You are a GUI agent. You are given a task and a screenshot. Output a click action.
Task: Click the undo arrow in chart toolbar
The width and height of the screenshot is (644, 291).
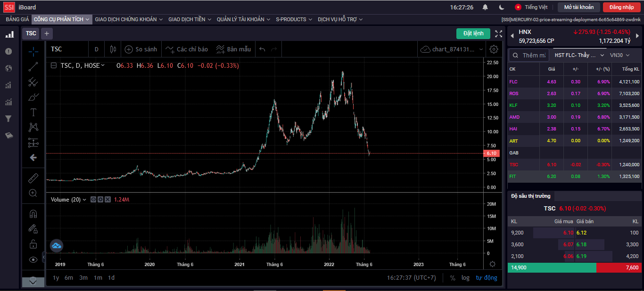pyautogui.click(x=262, y=49)
